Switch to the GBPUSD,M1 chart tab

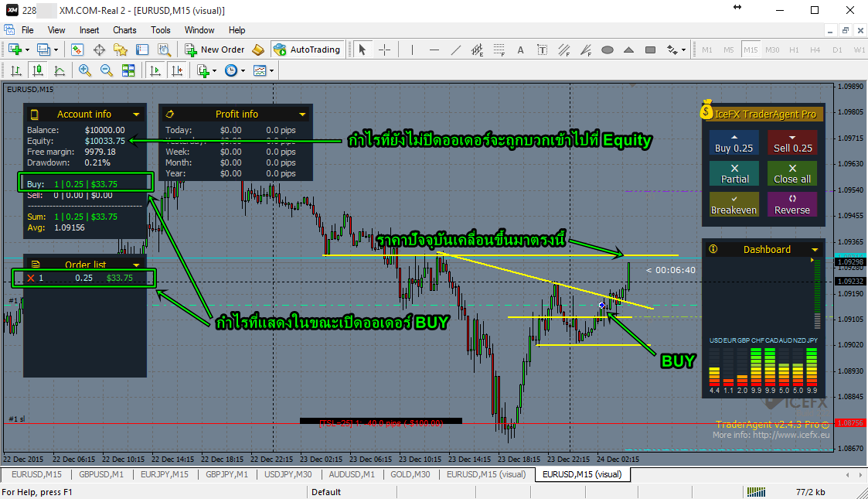[101, 475]
